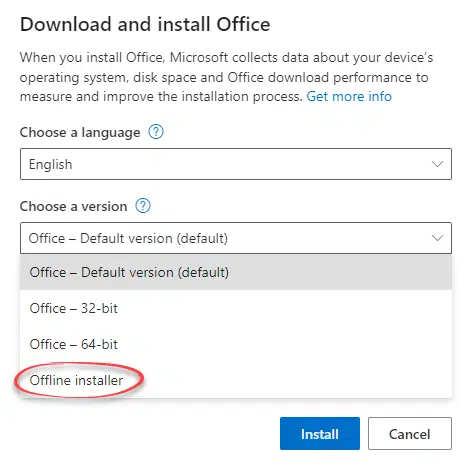Open the Get more info link
This screenshot has height=464, width=471.
pyautogui.click(x=349, y=96)
